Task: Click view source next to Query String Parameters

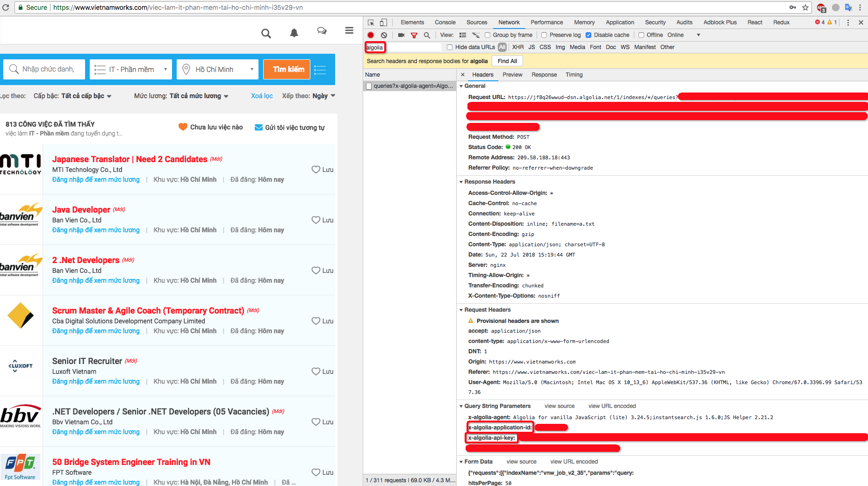Action: [x=560, y=406]
